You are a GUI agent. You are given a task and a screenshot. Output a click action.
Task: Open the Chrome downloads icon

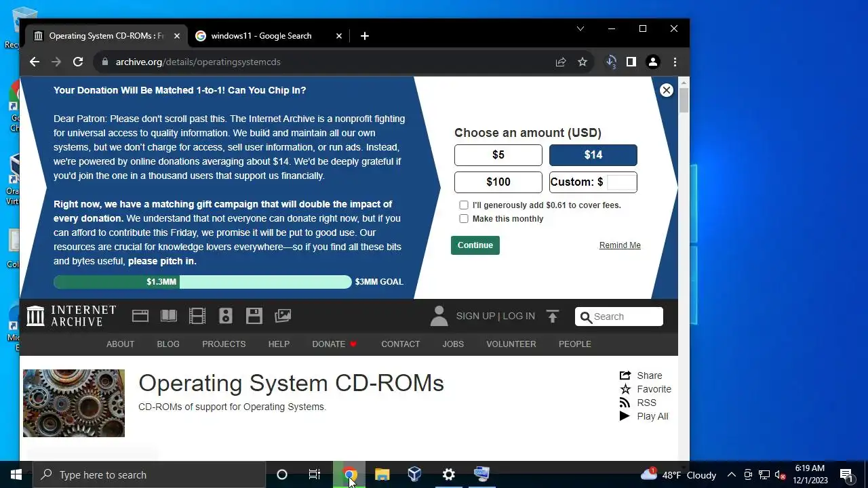pos(611,62)
